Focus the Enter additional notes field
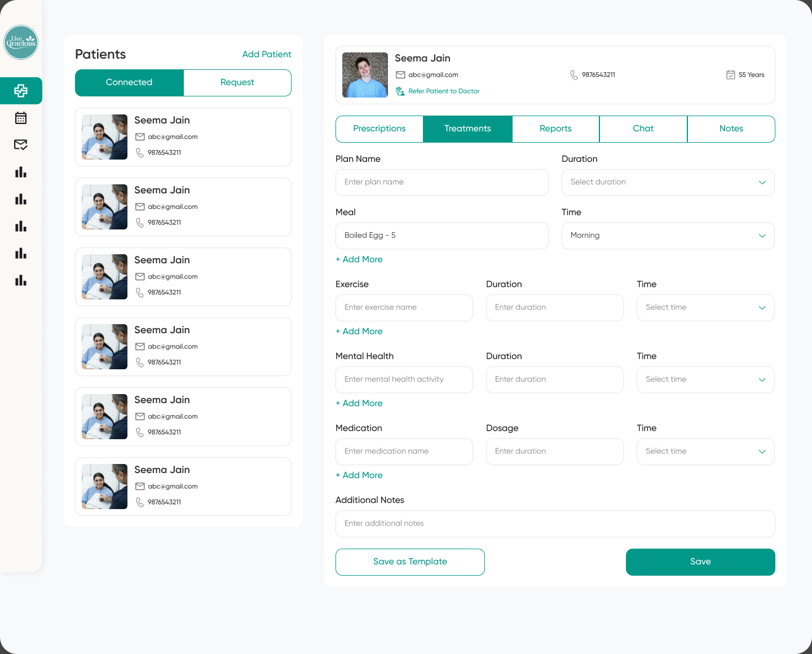The height and width of the screenshot is (654, 812). coord(555,524)
